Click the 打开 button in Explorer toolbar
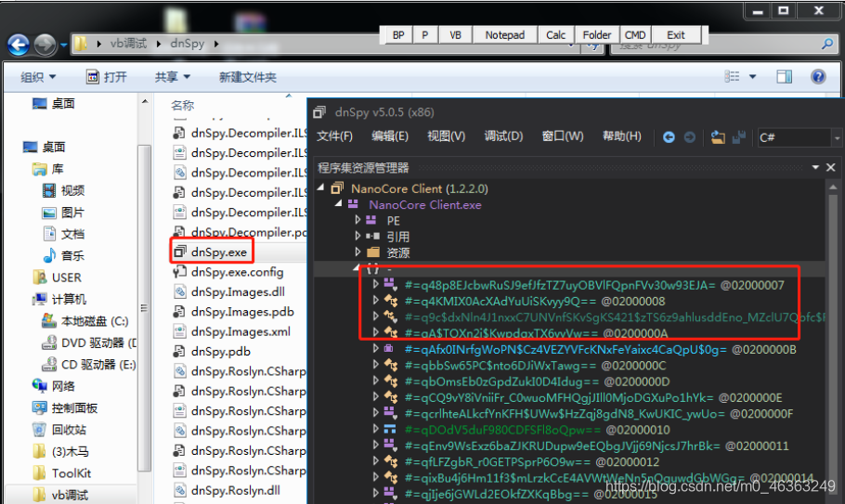The width and height of the screenshot is (845, 504). 107,77
